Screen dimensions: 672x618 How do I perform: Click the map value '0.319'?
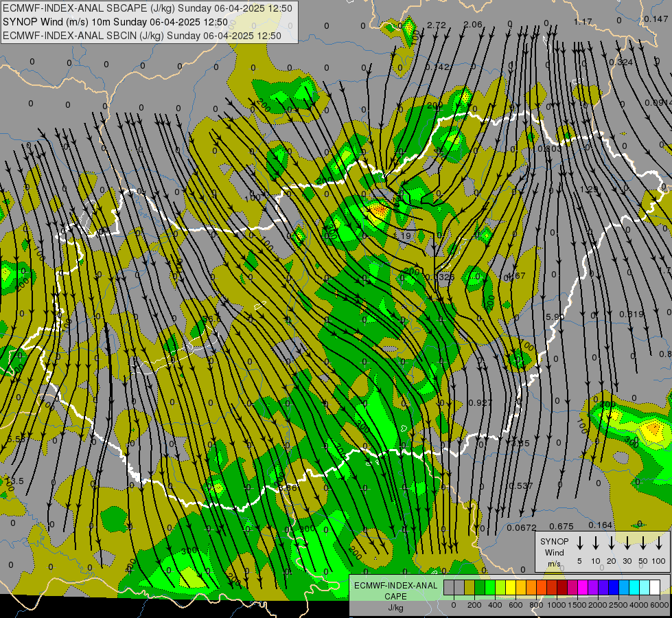[x=632, y=314]
